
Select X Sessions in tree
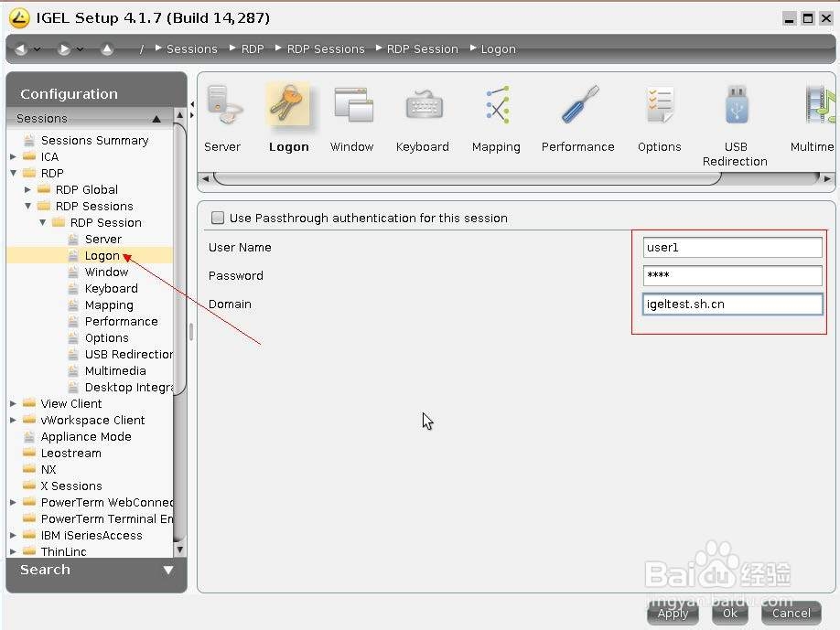tap(71, 486)
